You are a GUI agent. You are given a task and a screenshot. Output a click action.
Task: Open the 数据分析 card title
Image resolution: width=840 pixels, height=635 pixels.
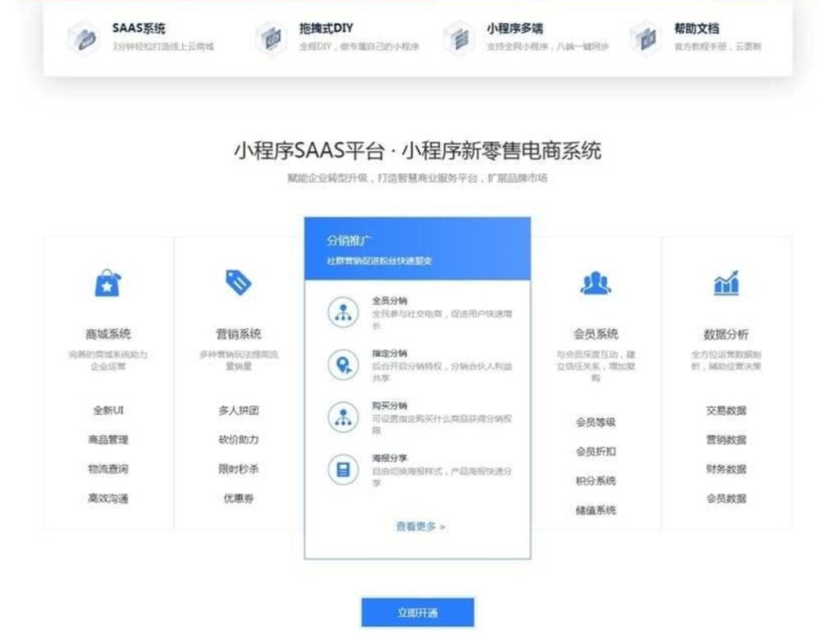tap(727, 334)
